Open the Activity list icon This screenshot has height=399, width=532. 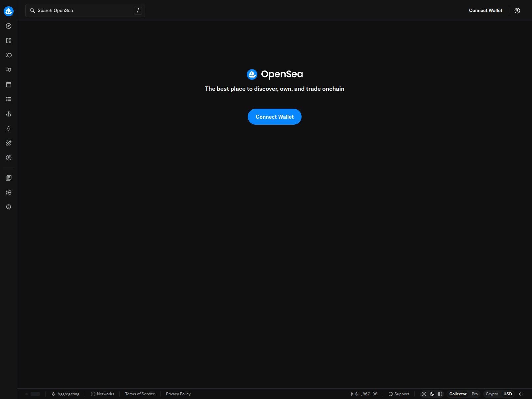(9, 99)
